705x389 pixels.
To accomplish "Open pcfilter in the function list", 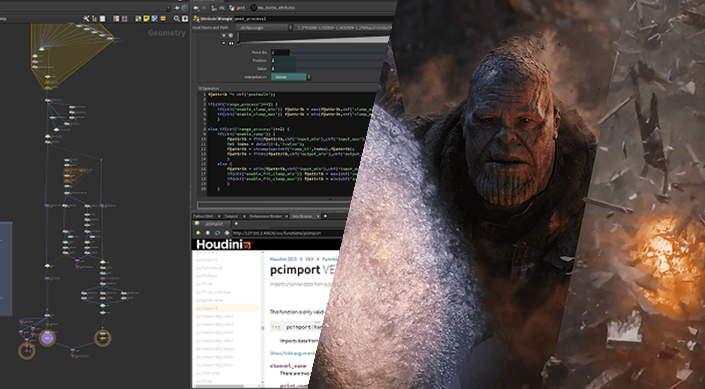I will pos(207,276).
